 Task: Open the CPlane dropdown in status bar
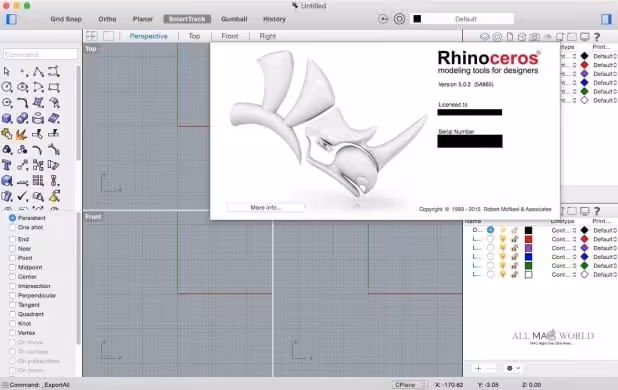pyautogui.click(x=410, y=385)
